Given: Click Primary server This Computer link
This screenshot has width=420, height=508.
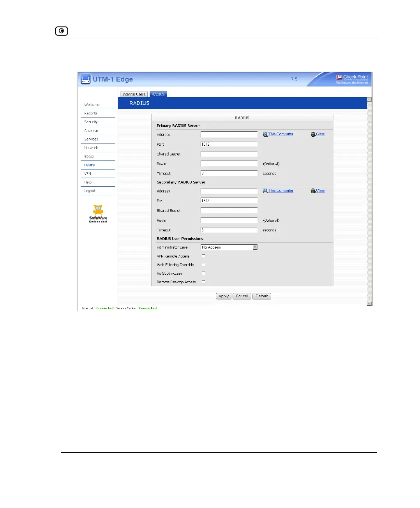Looking at the screenshot, I should [x=281, y=134].
